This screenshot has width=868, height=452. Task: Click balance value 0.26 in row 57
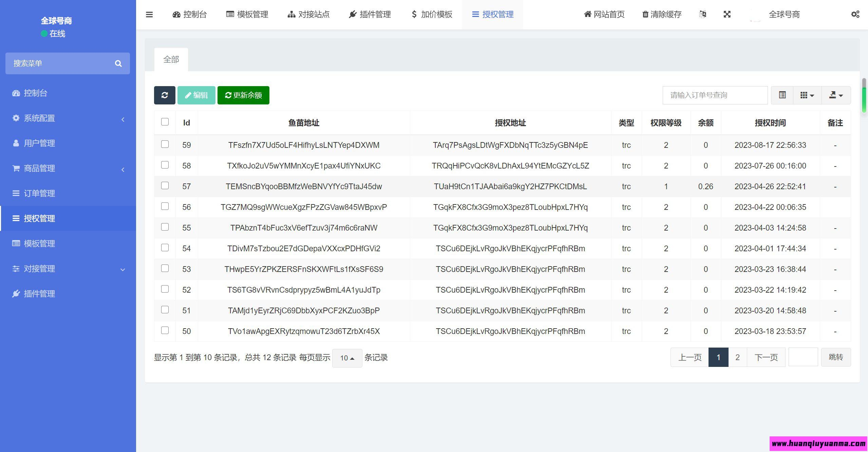[705, 186]
